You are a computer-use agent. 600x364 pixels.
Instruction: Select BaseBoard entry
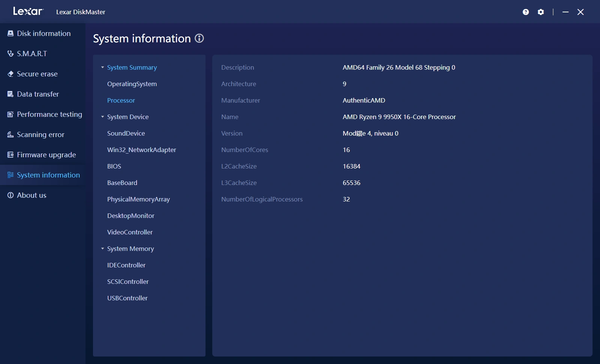tap(122, 183)
